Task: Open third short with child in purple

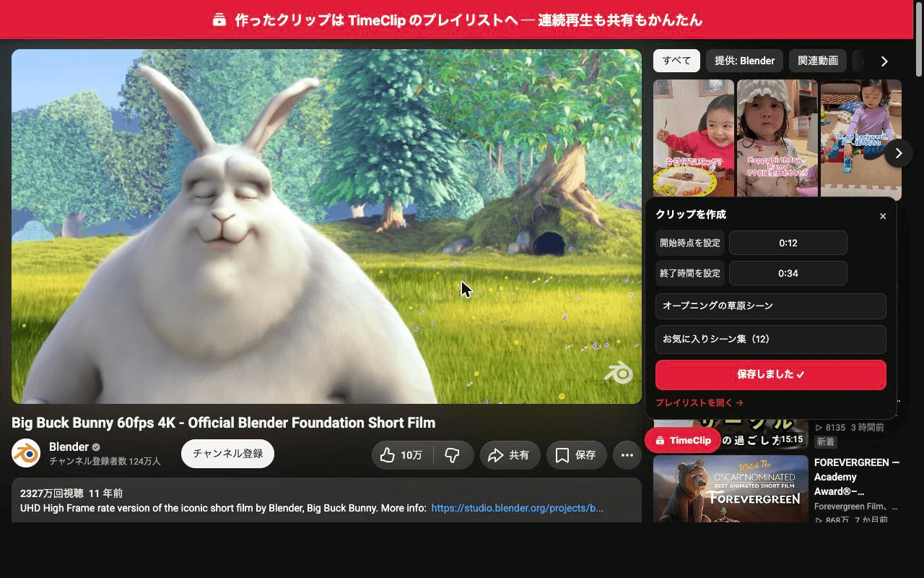Action: tap(860, 138)
